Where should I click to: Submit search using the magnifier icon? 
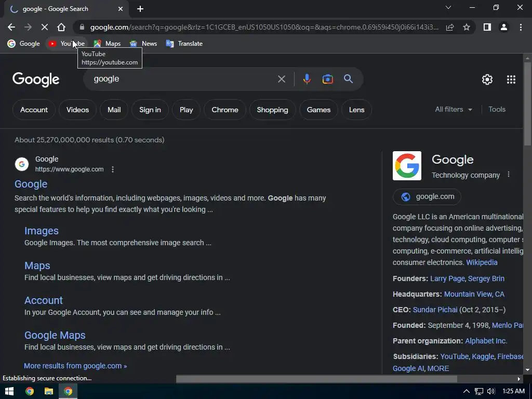pos(349,79)
